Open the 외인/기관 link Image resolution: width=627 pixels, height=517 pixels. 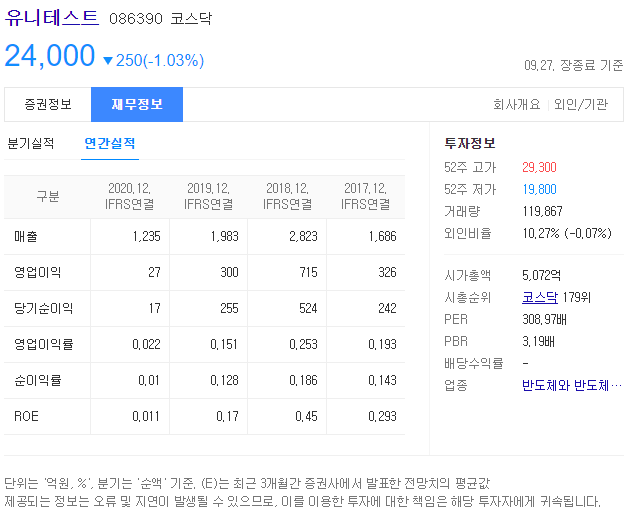(581, 104)
